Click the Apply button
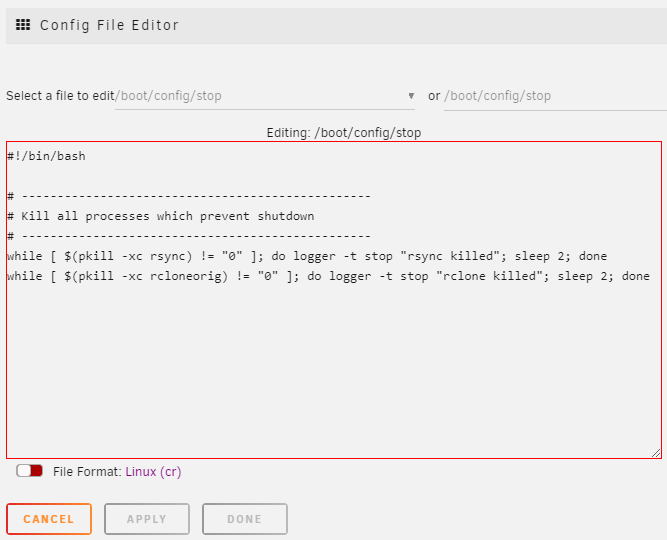This screenshot has width=667, height=540. [147, 519]
